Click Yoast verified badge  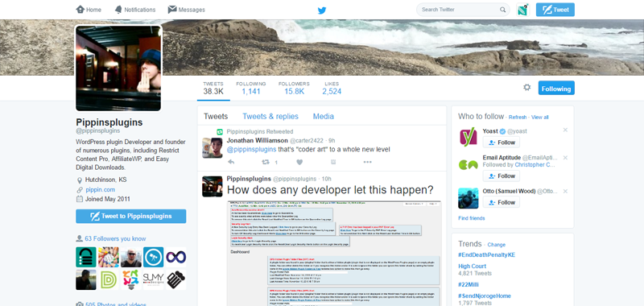pos(502,131)
